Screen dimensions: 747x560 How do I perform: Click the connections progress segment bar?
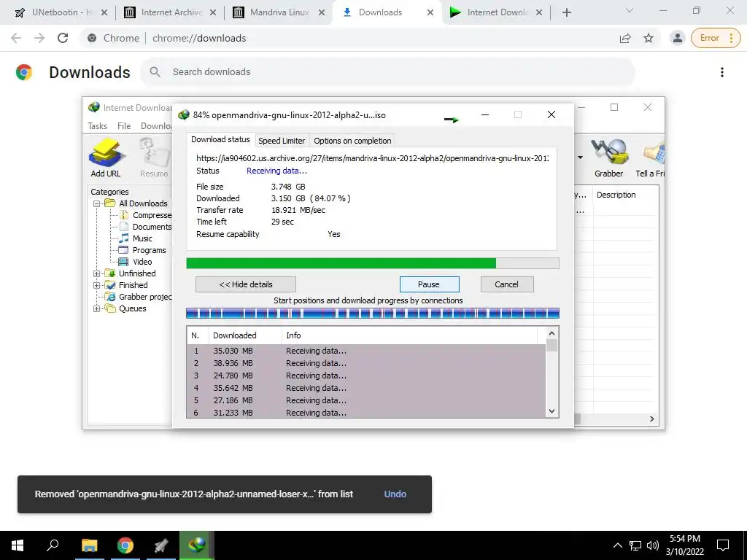point(373,314)
